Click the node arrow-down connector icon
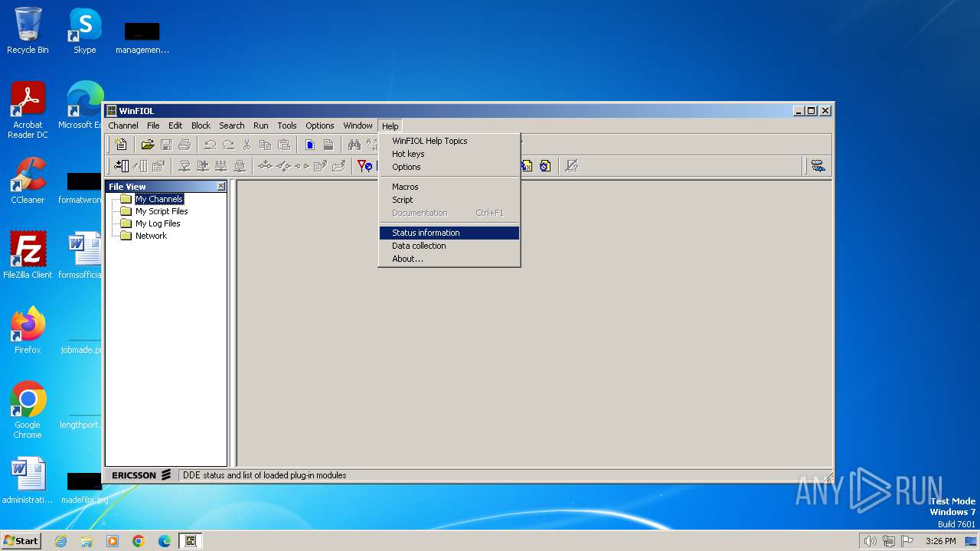 click(265, 165)
